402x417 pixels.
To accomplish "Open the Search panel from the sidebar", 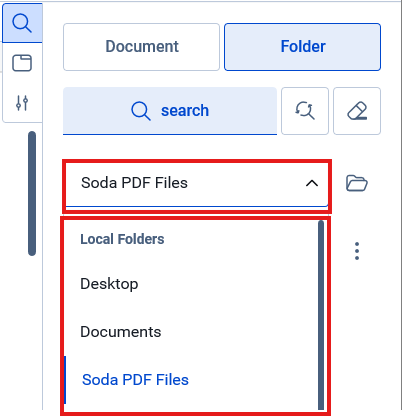I will (x=22, y=23).
